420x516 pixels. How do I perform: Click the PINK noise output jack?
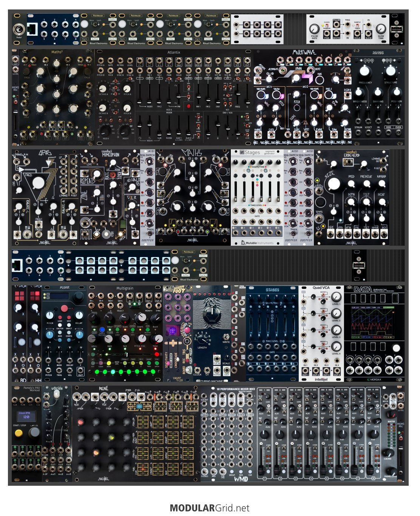tap(326, 34)
